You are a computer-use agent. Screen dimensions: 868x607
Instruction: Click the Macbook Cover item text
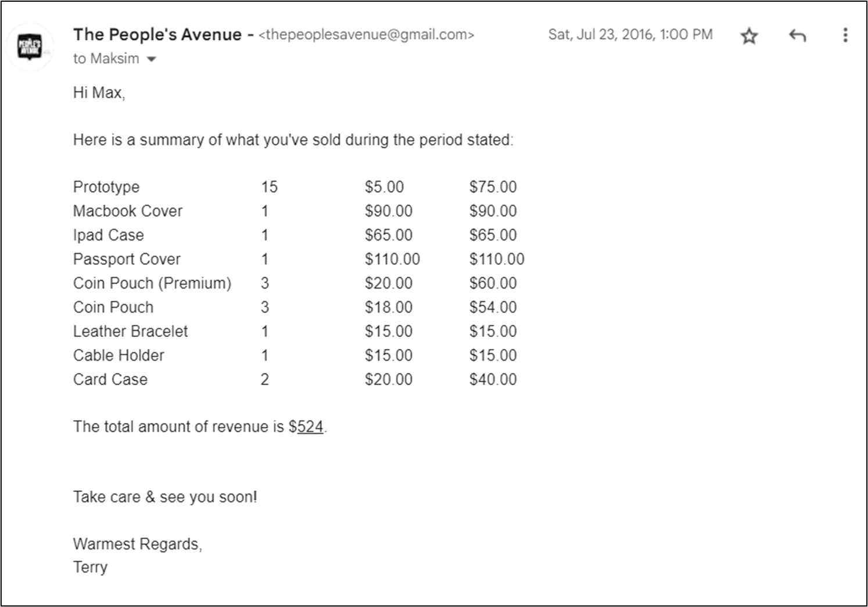point(128,211)
